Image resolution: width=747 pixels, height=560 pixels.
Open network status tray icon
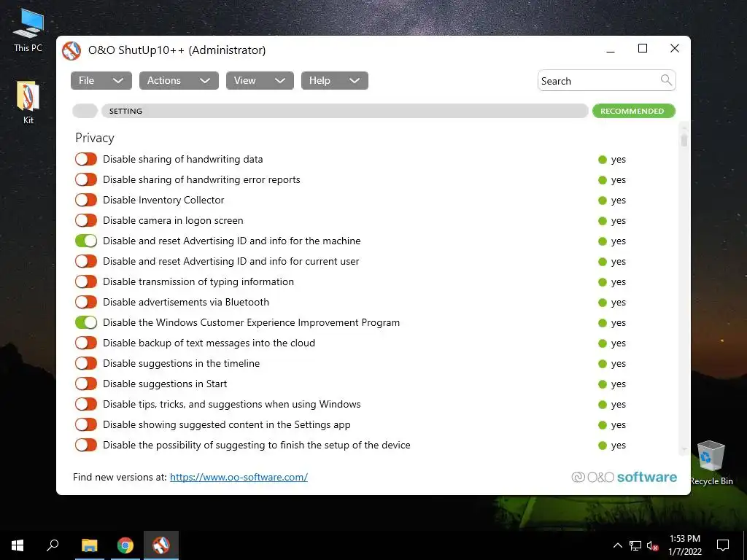(635, 545)
